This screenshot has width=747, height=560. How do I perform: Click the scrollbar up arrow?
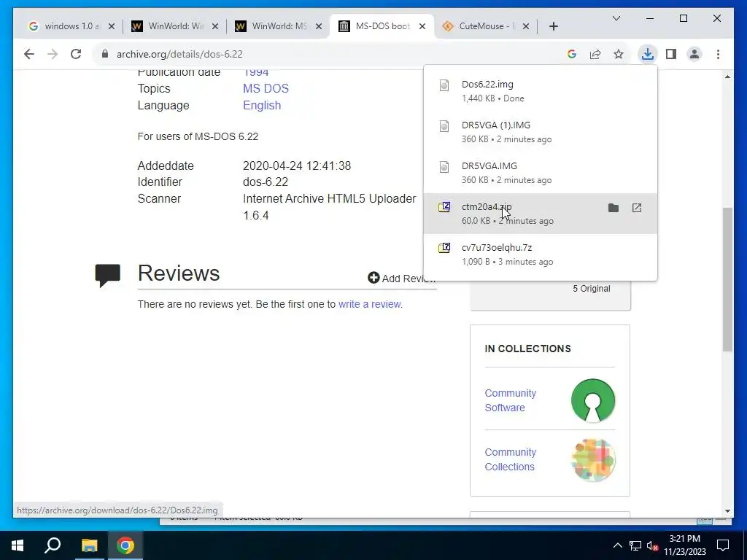pos(727,77)
